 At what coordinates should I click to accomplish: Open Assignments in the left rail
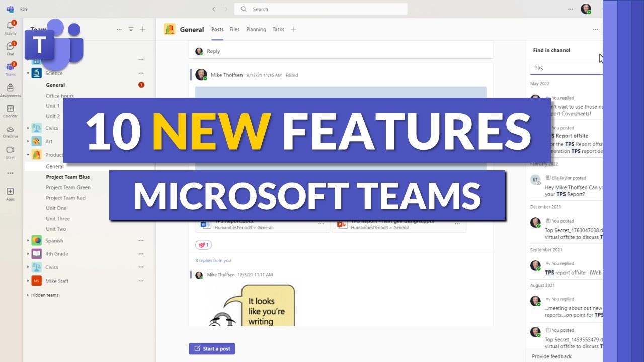[x=10, y=90]
